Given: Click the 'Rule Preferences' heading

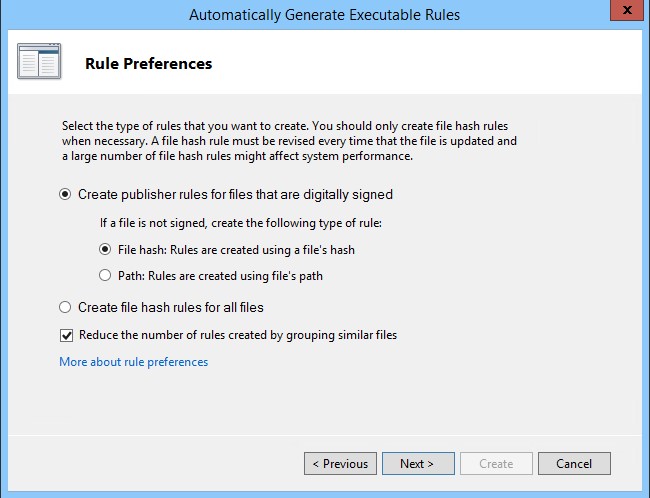Looking at the screenshot, I should pos(148,64).
